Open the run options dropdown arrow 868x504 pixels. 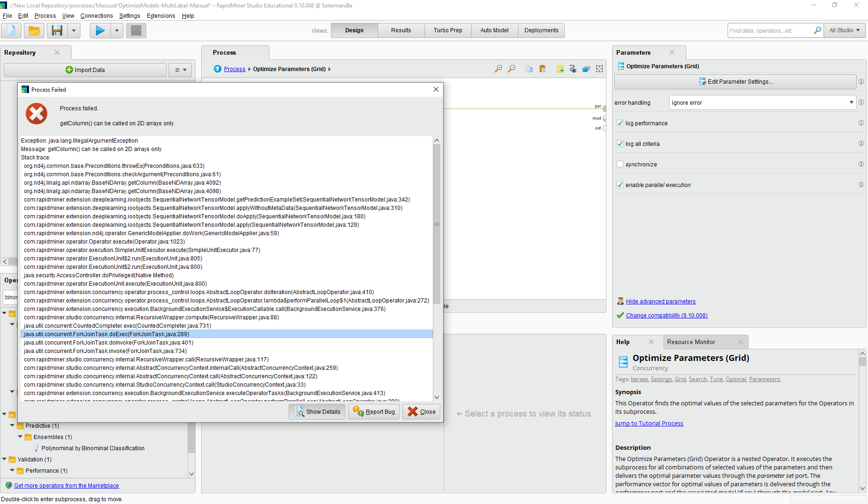(x=117, y=31)
